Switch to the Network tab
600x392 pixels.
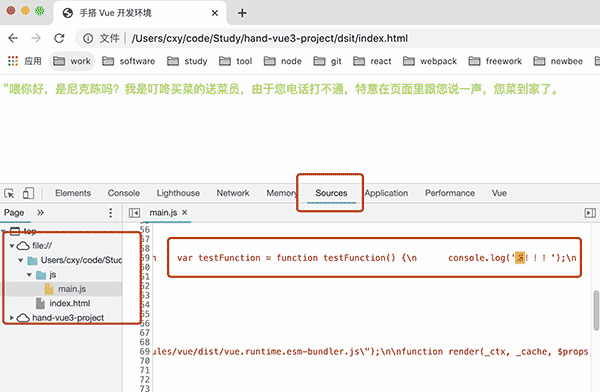click(x=233, y=193)
